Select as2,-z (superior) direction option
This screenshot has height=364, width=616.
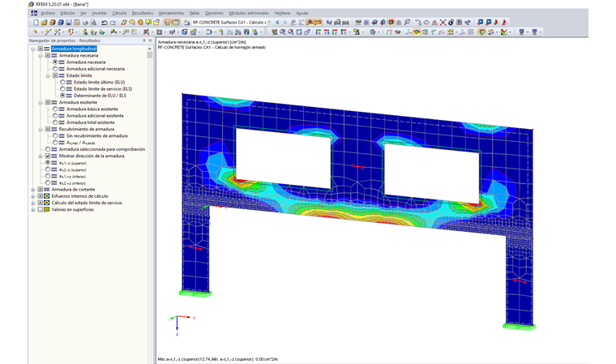point(48,169)
